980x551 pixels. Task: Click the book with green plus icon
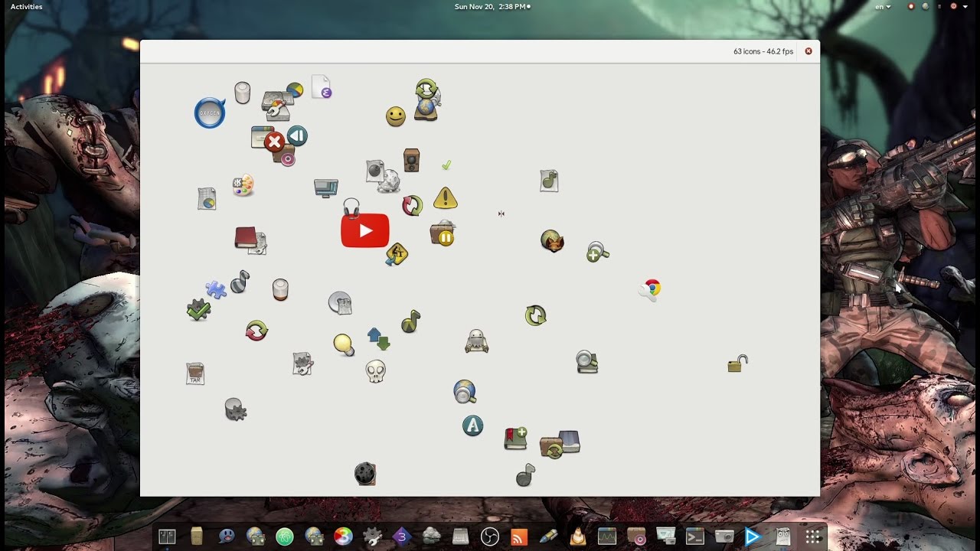[515, 438]
